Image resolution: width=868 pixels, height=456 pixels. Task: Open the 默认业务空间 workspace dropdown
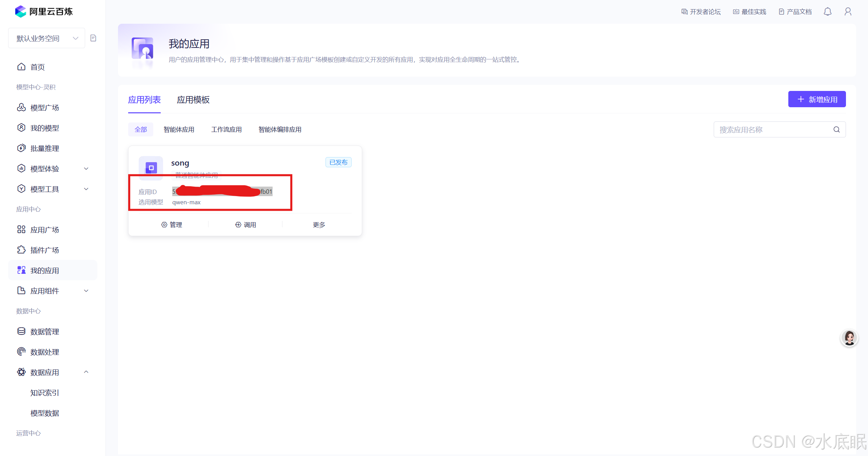[x=46, y=38]
